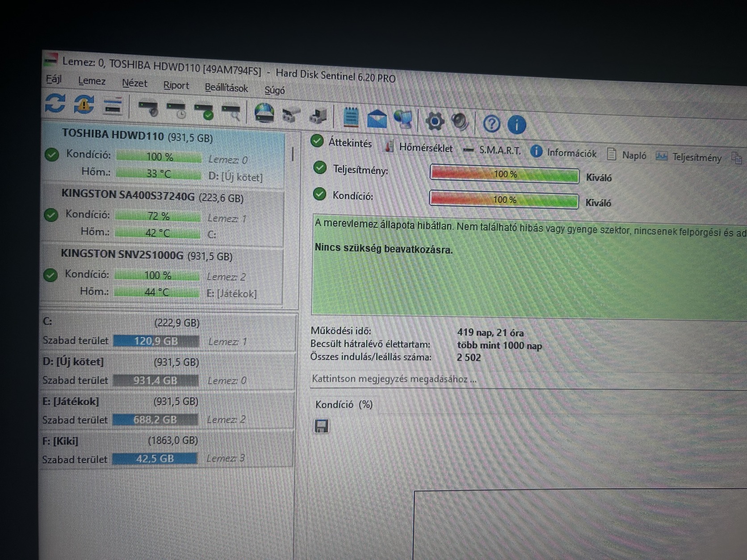Click the 'Nincs szükség beavatkozásra.' status text
The image size is (747, 560).
[x=384, y=248]
